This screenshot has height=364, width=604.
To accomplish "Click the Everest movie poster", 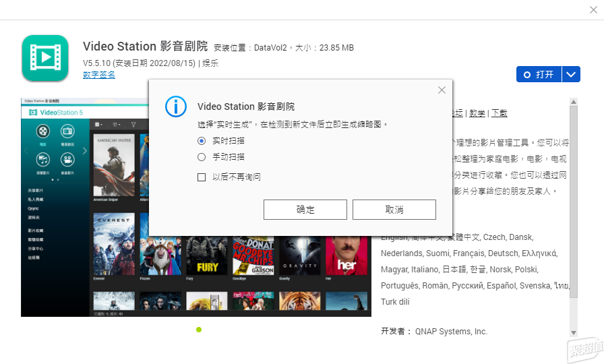I will pos(114,244).
